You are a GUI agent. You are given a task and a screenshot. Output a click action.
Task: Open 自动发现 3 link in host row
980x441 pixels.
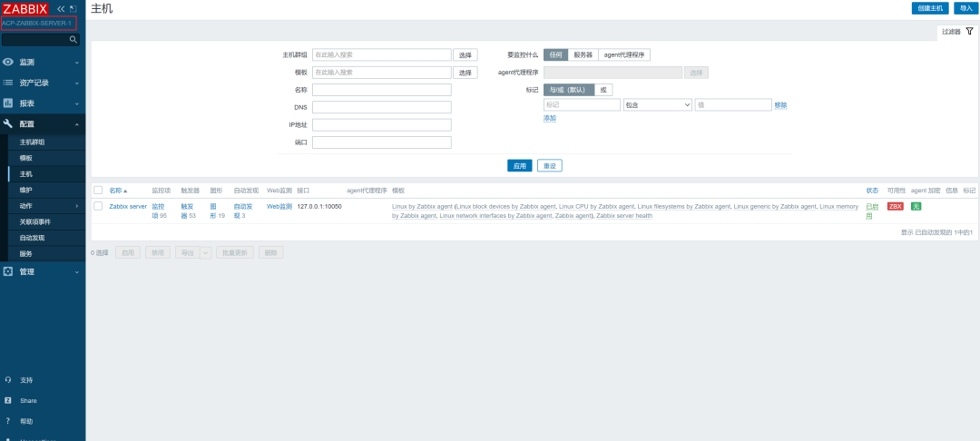coord(243,211)
